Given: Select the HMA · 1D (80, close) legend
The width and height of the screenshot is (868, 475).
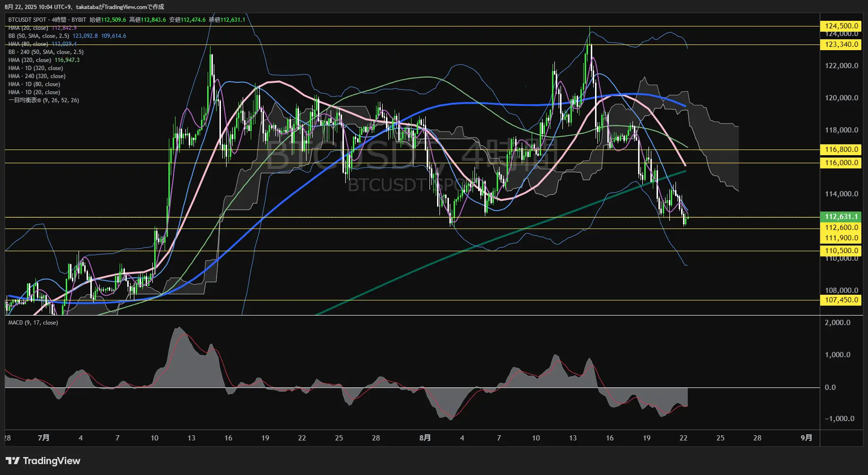Looking at the screenshot, I should click(x=34, y=84).
